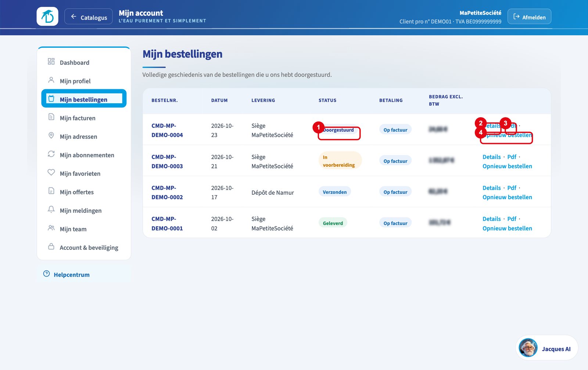Go back to the Catalogus
Viewport: 588px width, 370px height.
pos(89,17)
